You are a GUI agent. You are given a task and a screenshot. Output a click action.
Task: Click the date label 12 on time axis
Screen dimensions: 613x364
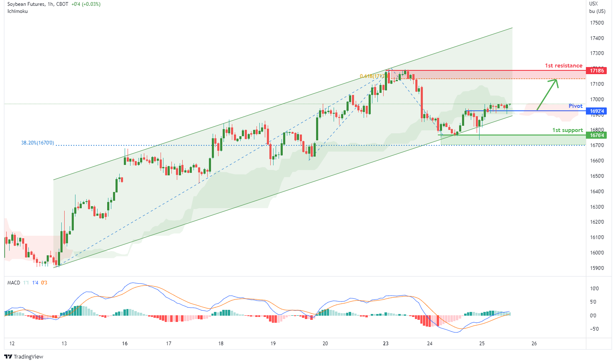[x=12, y=344]
